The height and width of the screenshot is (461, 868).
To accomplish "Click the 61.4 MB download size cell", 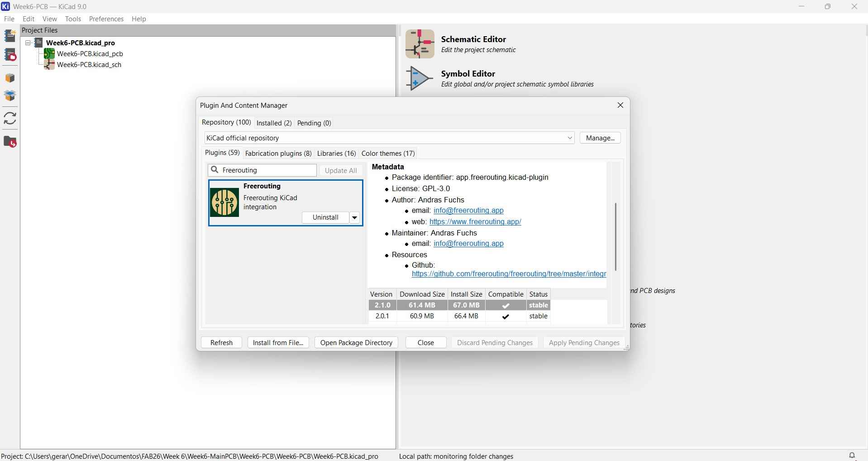I will 422,305.
